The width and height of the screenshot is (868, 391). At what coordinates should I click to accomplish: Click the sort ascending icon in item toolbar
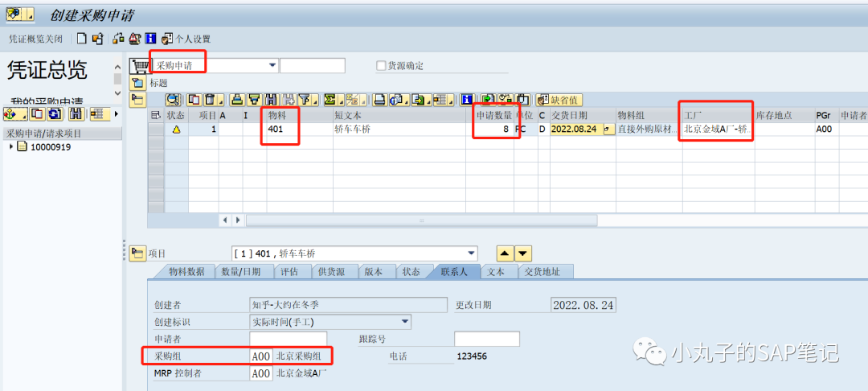tap(238, 100)
